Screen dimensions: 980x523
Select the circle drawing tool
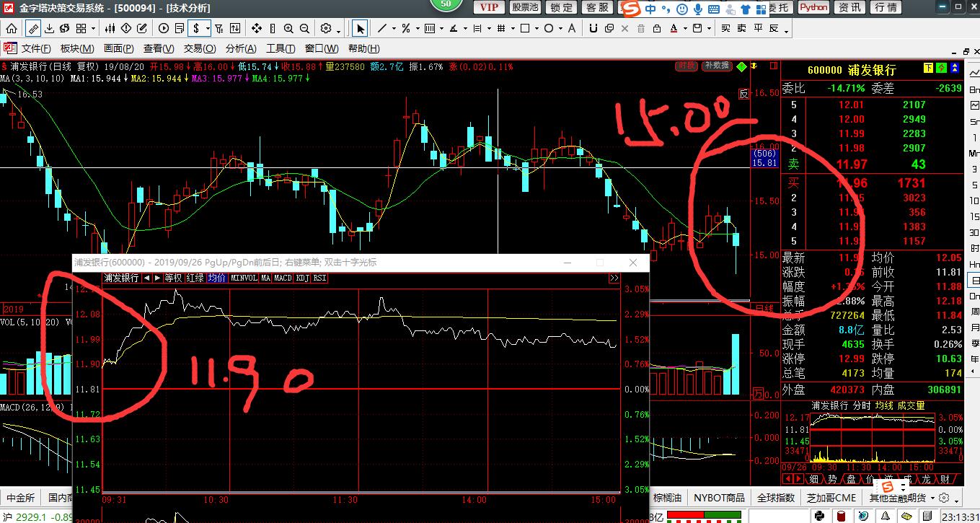[549, 28]
